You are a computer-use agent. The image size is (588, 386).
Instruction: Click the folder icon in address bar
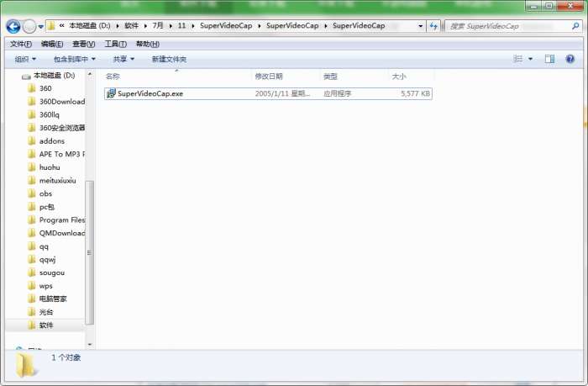click(51, 26)
